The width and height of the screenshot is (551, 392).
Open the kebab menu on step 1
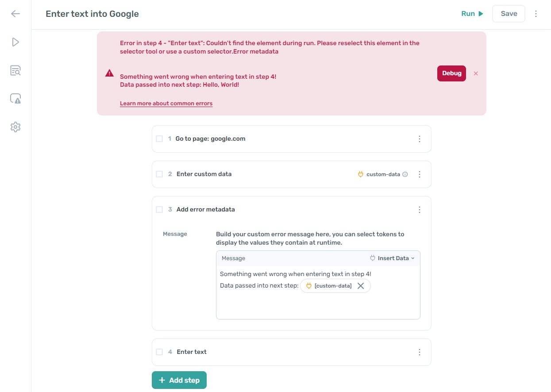(419, 138)
